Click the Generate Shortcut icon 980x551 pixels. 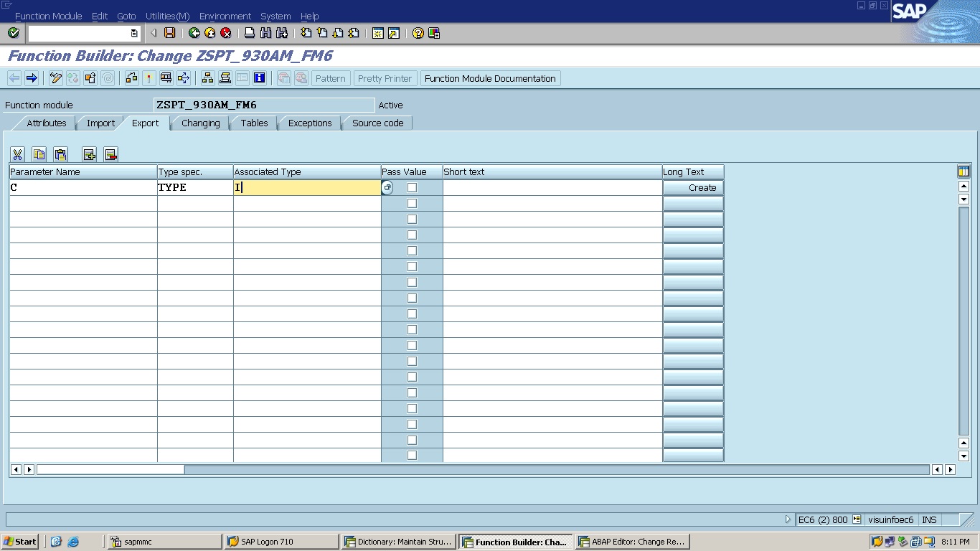pyautogui.click(x=394, y=33)
